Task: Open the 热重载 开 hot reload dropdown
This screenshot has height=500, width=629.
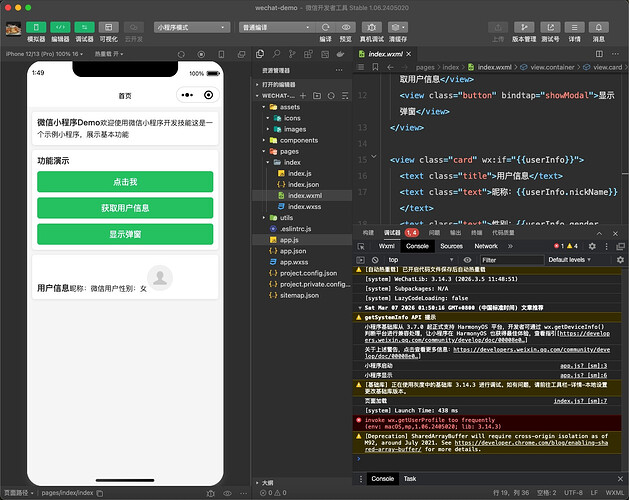Action: [109, 54]
